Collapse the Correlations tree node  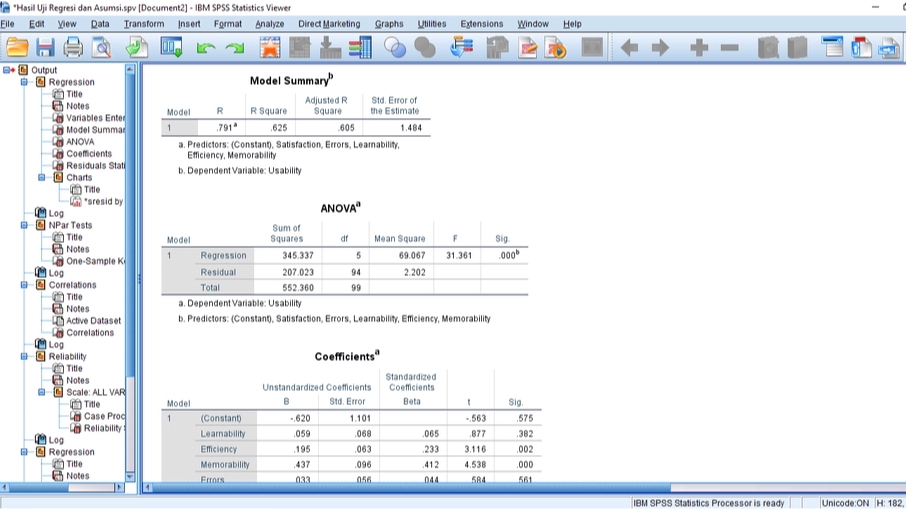[x=24, y=285]
